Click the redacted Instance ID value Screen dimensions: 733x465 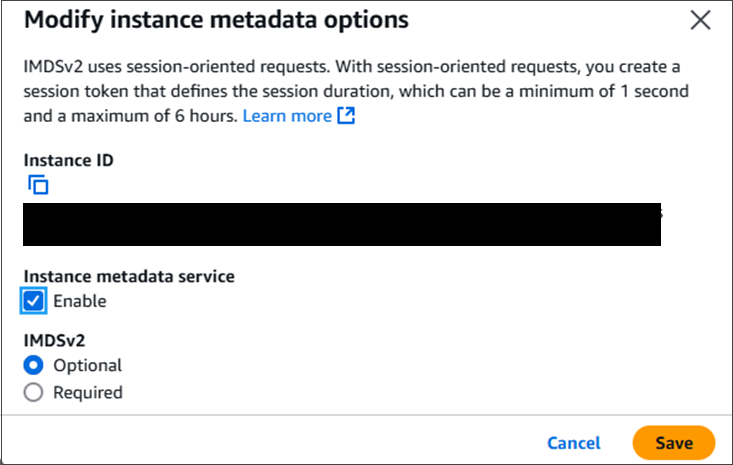click(x=342, y=224)
